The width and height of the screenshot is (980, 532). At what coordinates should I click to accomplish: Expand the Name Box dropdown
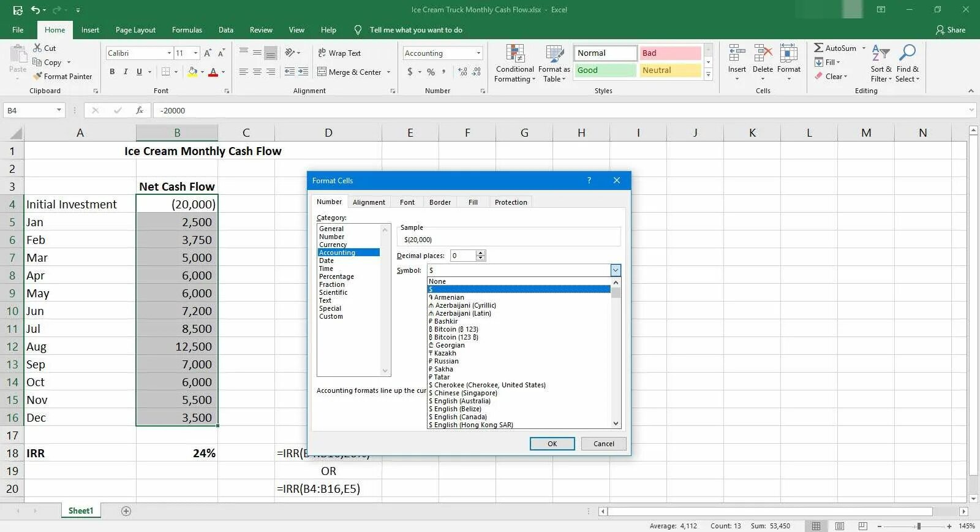[59, 110]
